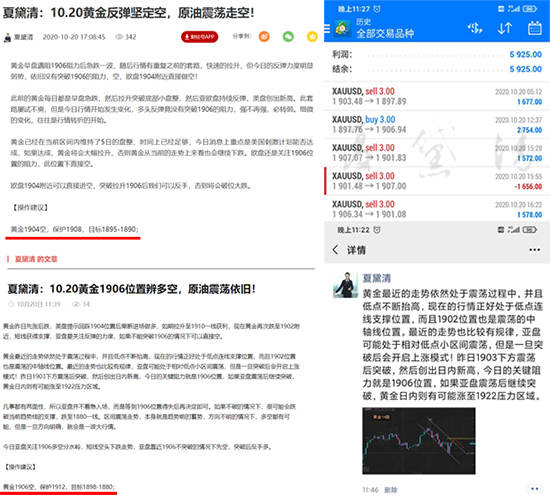
Task: Click the first 【操作建议】 heading
Action: pyautogui.click(x=29, y=208)
